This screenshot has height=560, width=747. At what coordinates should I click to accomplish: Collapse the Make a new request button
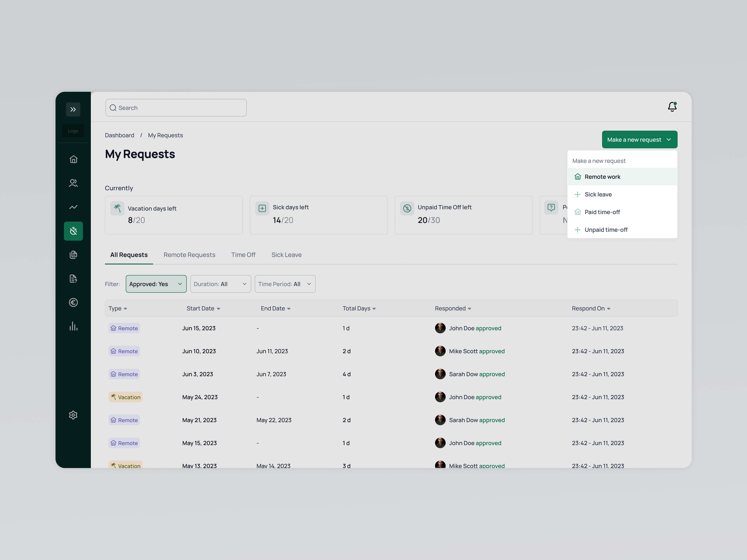[639, 139]
